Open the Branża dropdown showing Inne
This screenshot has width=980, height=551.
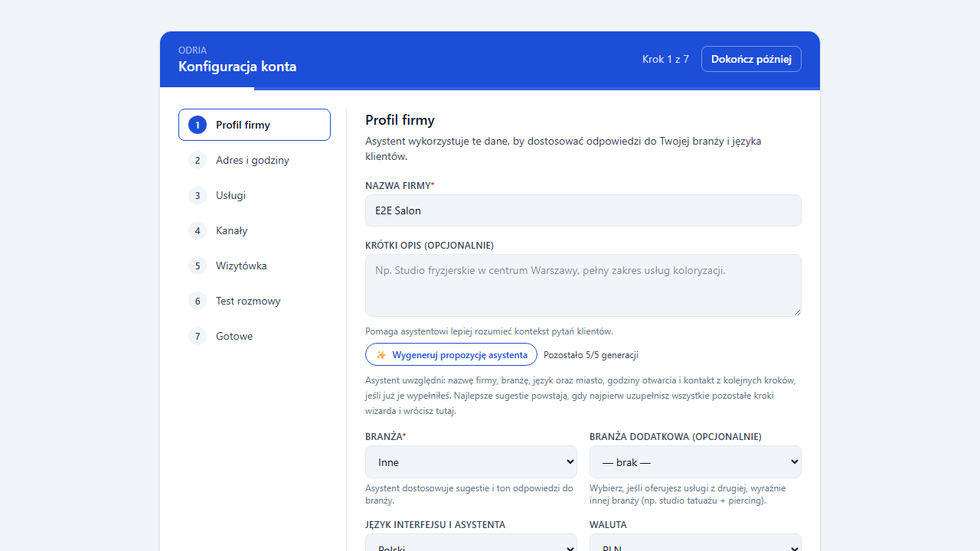pos(471,462)
